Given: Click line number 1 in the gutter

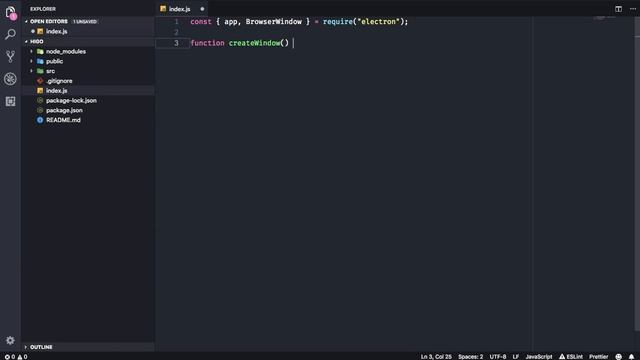Looking at the screenshot, I should 176,21.
